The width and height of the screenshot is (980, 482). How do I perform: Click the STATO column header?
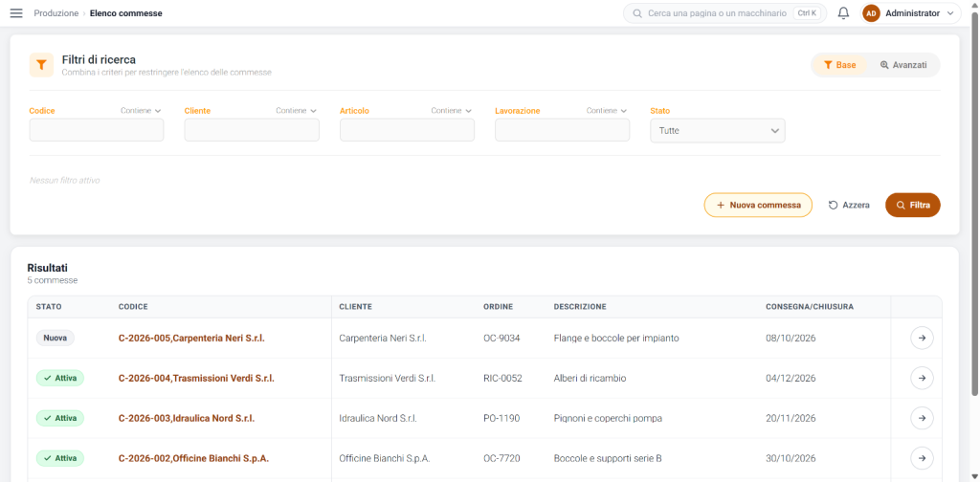click(x=49, y=307)
